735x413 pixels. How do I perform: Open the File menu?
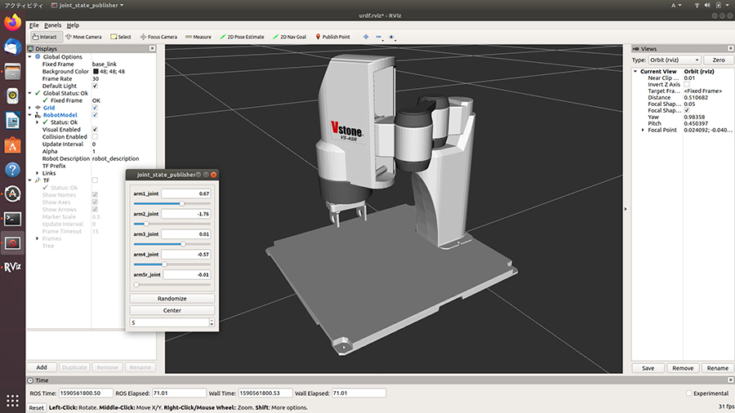click(x=34, y=25)
